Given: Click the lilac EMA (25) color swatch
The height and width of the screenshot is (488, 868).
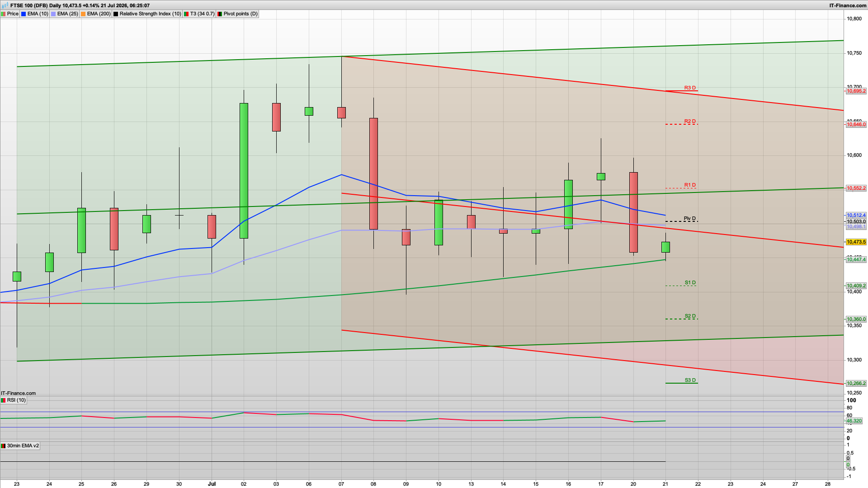Looking at the screenshot, I should tap(54, 14).
